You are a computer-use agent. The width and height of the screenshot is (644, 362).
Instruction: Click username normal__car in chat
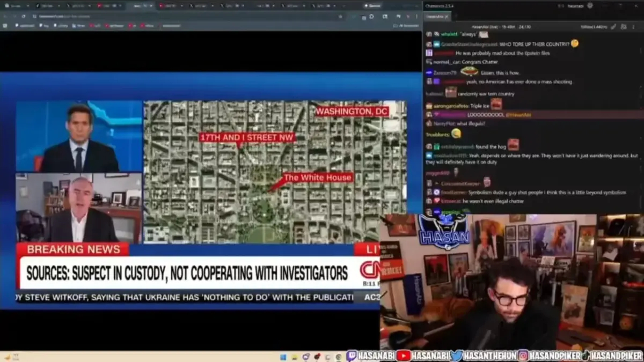click(447, 62)
